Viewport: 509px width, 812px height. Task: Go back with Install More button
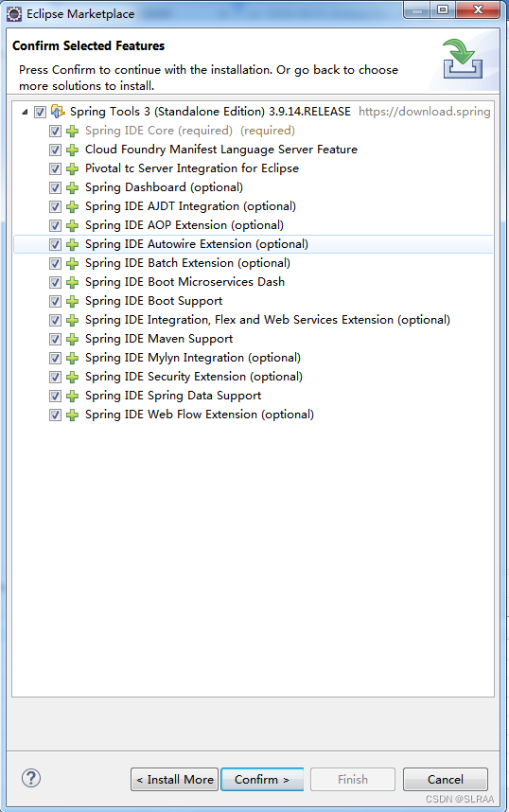174,780
